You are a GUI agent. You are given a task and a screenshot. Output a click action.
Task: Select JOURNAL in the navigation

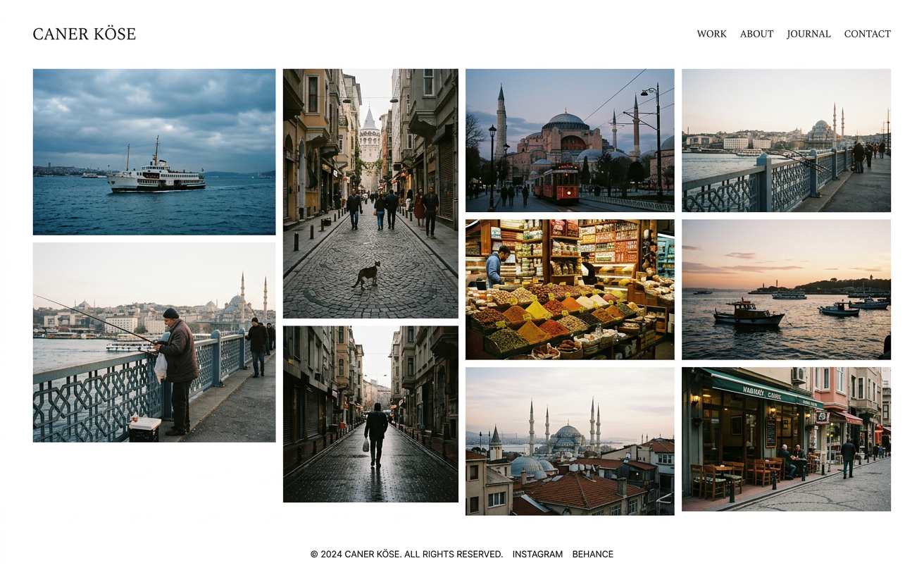tap(808, 34)
